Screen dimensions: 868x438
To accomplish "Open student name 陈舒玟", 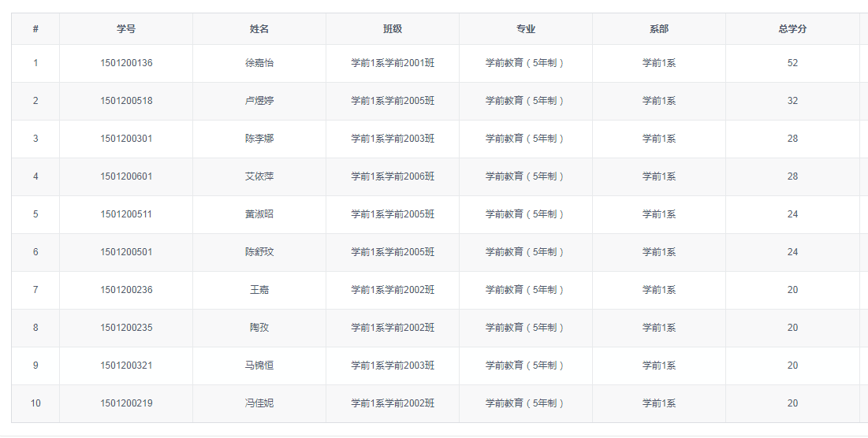I will point(259,252).
